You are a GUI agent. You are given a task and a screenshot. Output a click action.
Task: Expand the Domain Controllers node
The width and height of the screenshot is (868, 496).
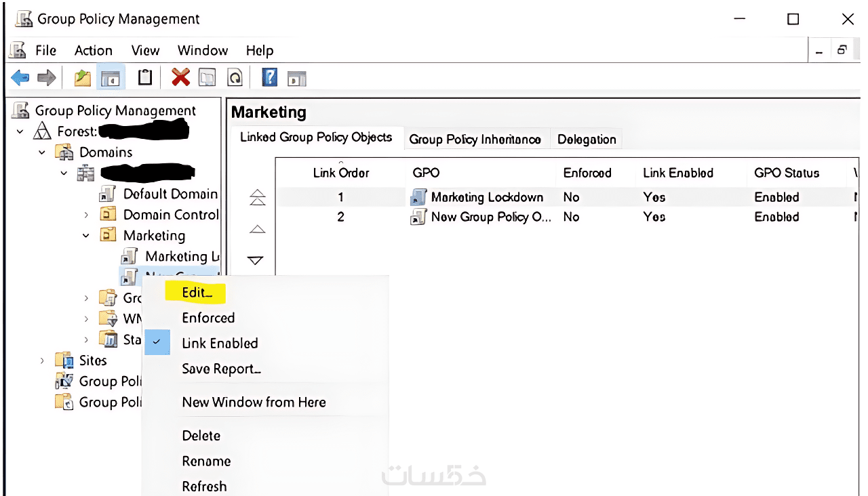[86, 215]
